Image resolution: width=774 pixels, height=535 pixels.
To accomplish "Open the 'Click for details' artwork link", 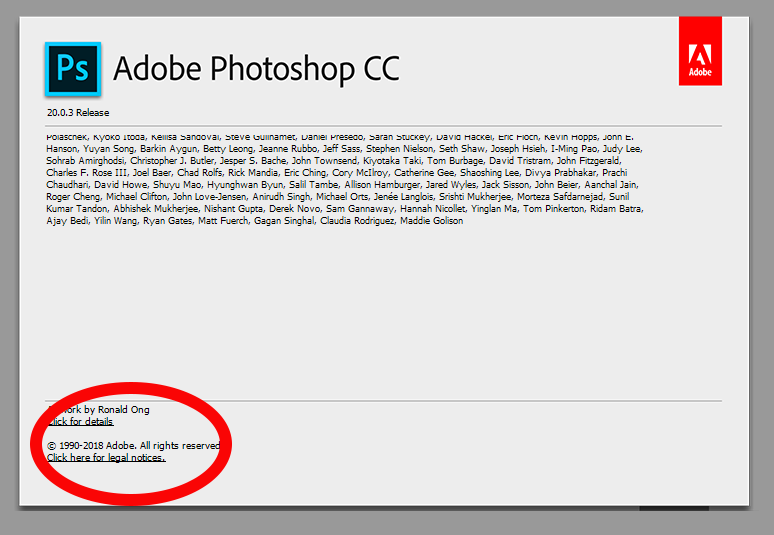I will pos(80,421).
